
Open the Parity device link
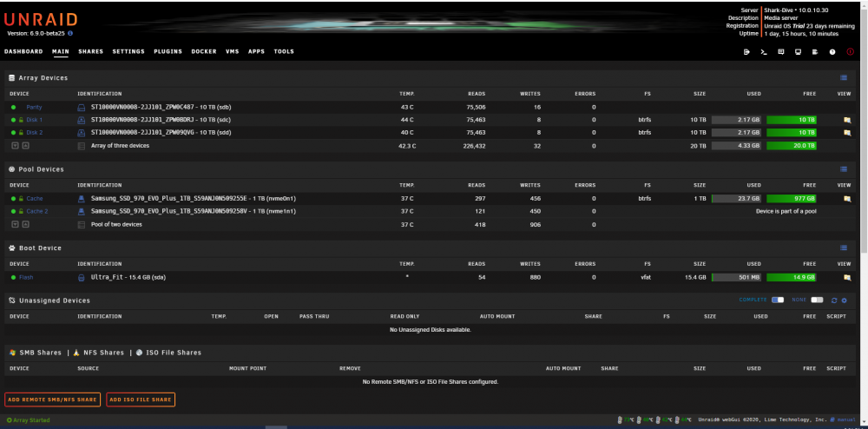[x=34, y=107]
